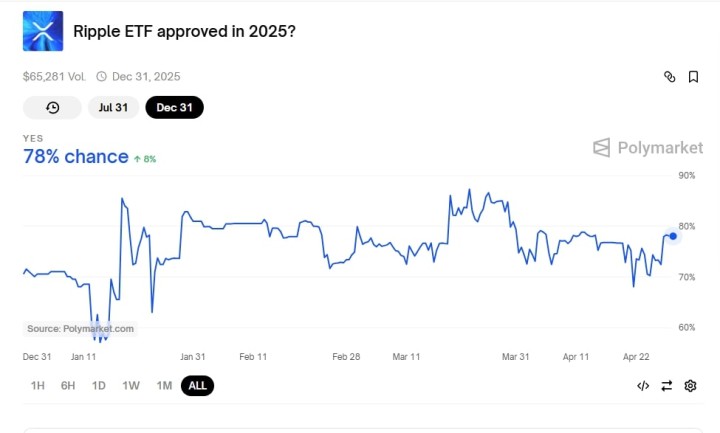
Task: Click the swap arrows icon below chart
Action: [x=667, y=386]
